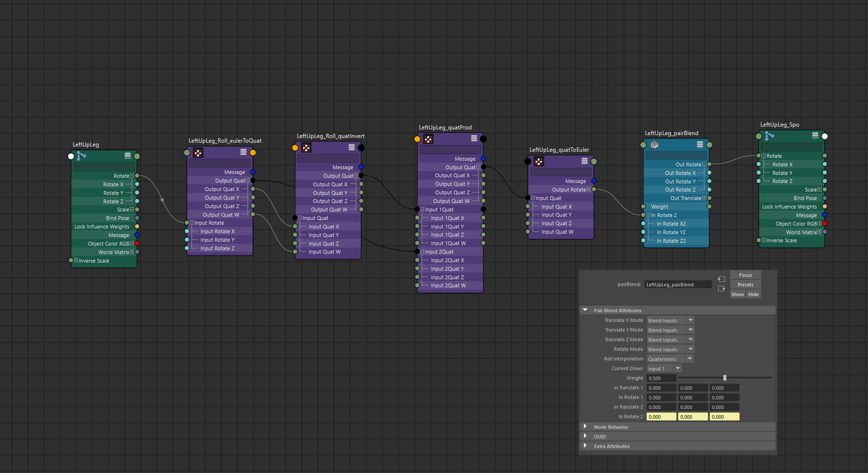Click the LeftUpLeg_Roll_quatInvert checker icon
This screenshot has width=868, height=473.
tap(306, 148)
